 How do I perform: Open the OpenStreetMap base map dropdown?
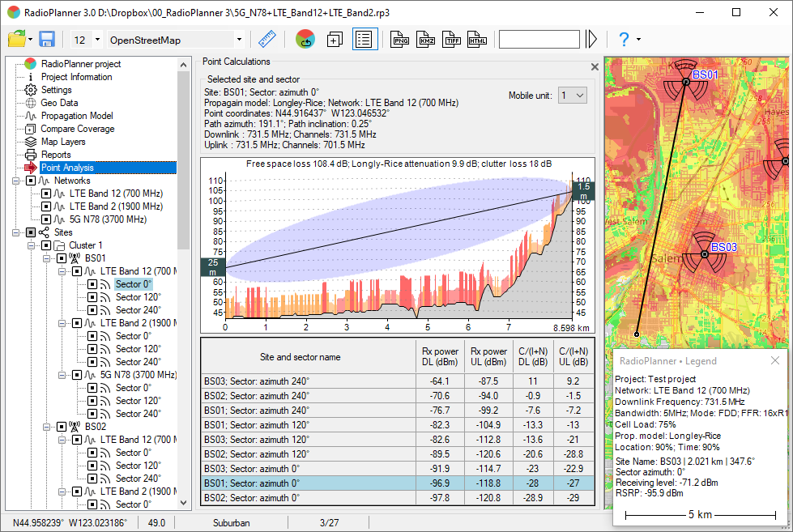239,40
